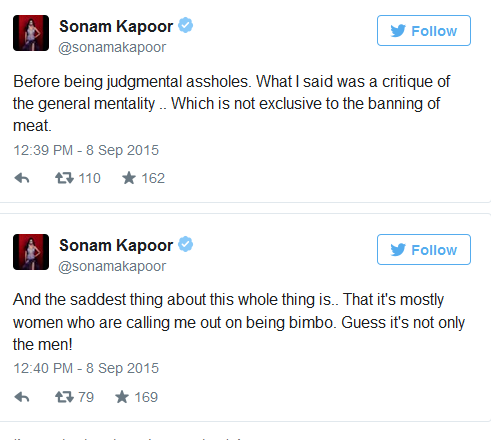Click Follow button on first tweet

tap(424, 30)
